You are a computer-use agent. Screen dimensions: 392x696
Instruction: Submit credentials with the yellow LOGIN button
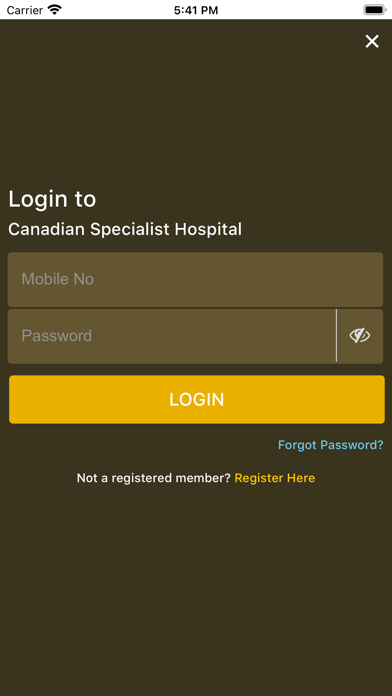point(197,399)
